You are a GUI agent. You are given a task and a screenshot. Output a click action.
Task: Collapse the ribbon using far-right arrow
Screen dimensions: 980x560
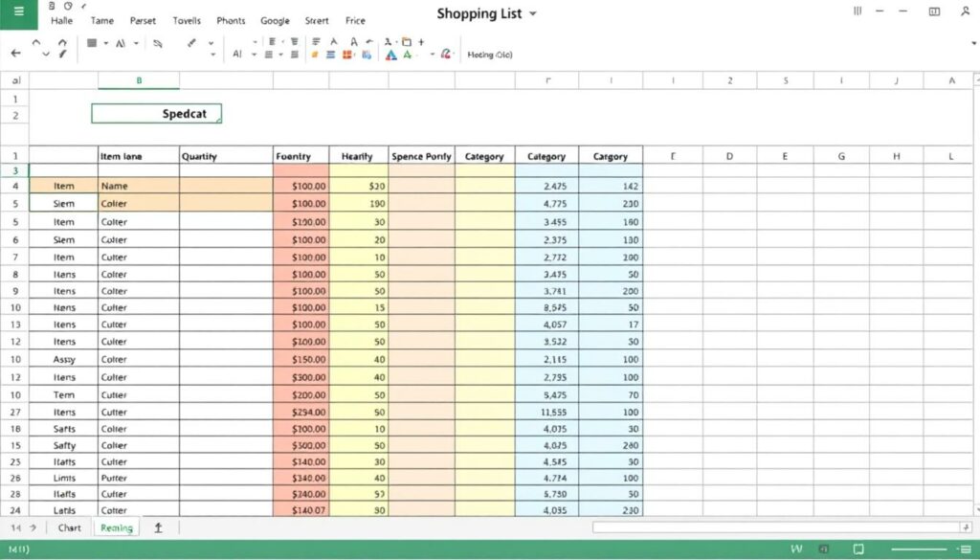pos(973,43)
